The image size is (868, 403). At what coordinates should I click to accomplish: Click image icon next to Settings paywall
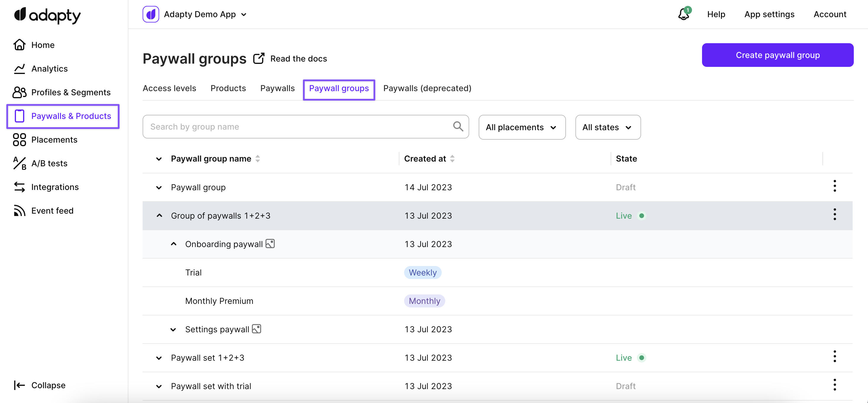click(x=256, y=329)
